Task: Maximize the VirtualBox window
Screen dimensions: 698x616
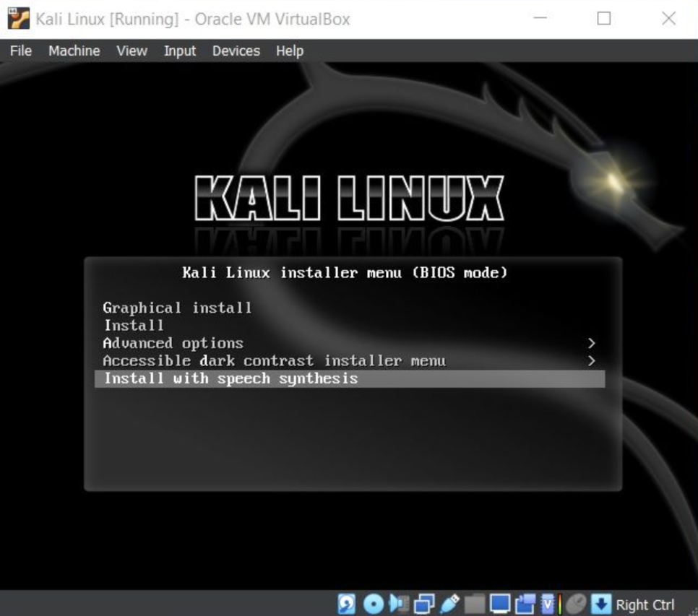Action: (x=603, y=18)
